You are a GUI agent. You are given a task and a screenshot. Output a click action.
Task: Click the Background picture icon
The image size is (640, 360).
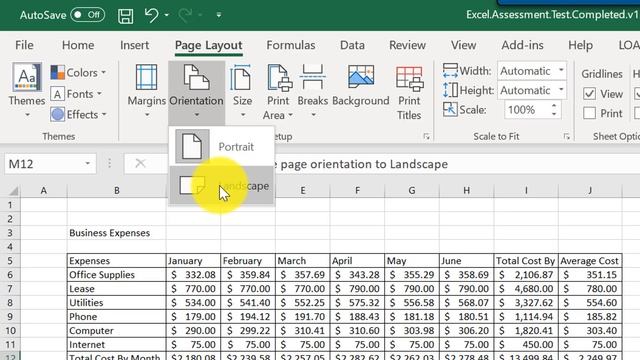361,76
